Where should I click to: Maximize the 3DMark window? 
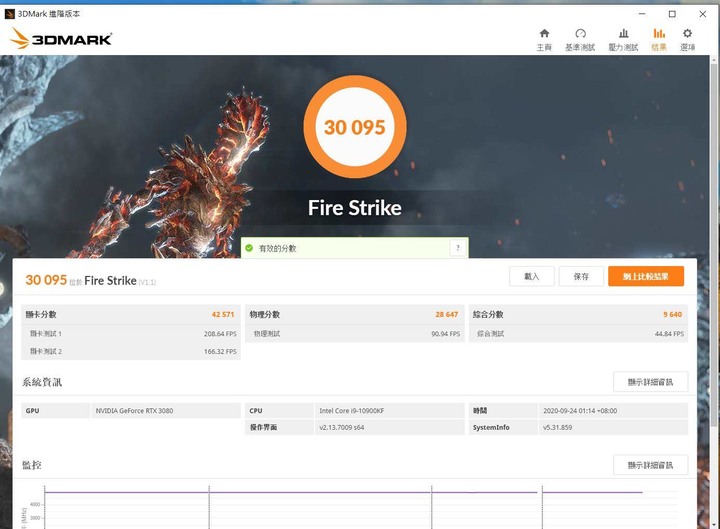pyautogui.click(x=672, y=14)
